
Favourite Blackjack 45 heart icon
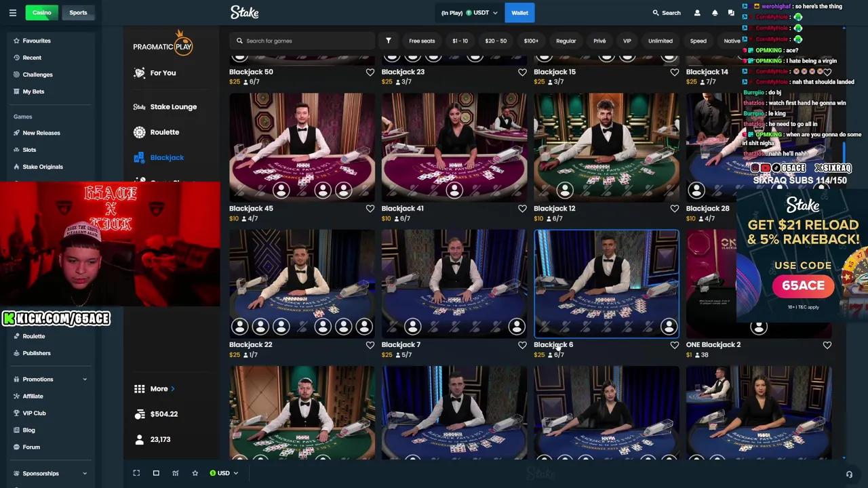[370, 209]
